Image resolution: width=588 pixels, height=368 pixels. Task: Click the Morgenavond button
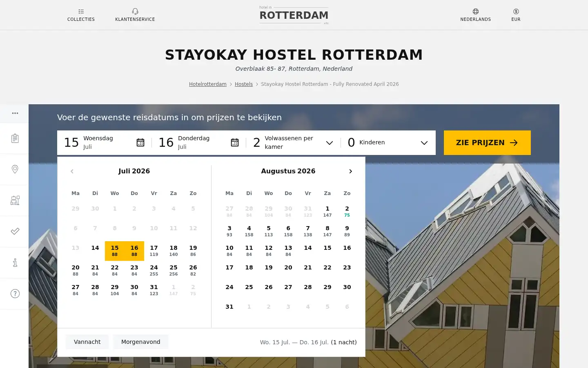pyautogui.click(x=140, y=342)
